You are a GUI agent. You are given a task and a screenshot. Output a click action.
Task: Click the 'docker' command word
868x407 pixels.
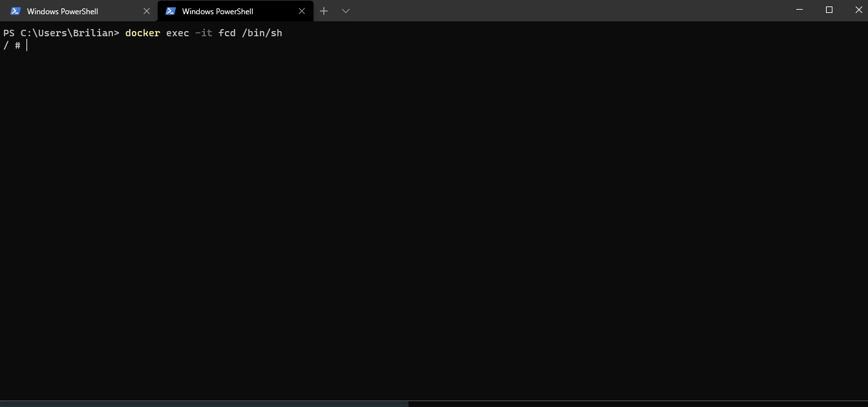pyautogui.click(x=142, y=33)
